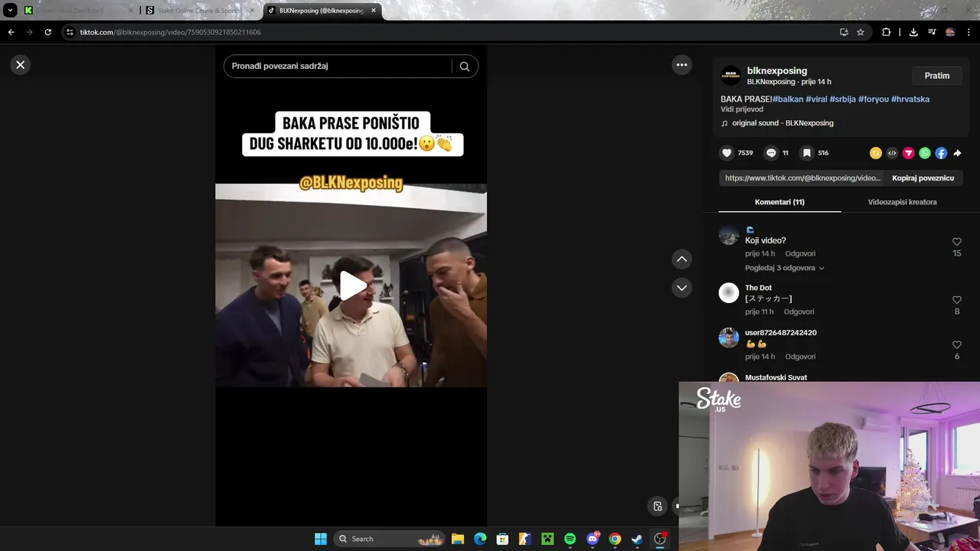Viewport: 980px width, 551px height.
Task: Open OBS Studio from the taskbar
Action: (x=660, y=539)
